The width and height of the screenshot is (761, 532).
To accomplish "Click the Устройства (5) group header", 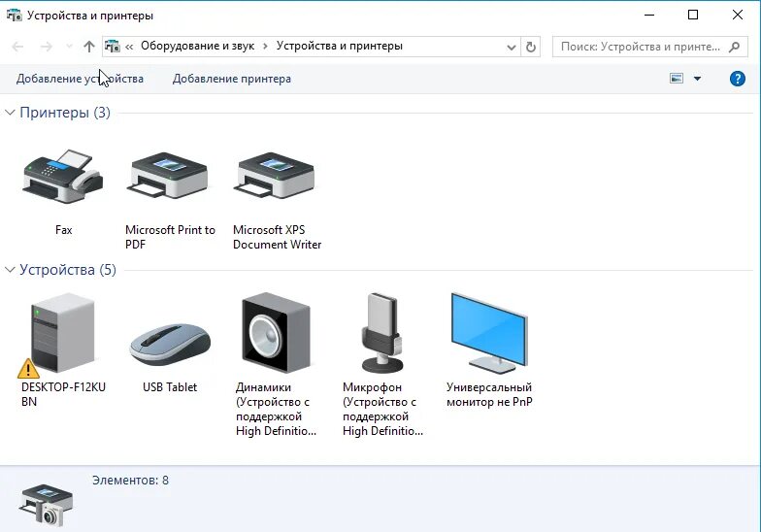I will pyautogui.click(x=68, y=270).
